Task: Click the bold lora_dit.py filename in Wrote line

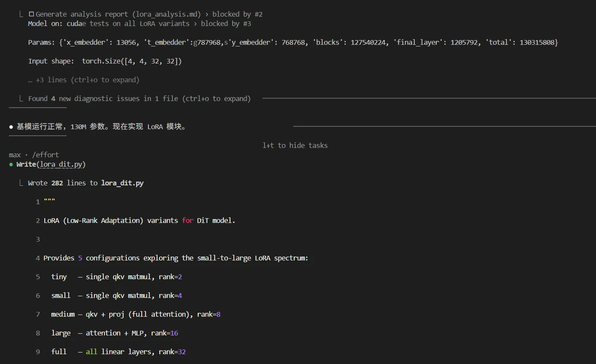Action: pos(122,183)
